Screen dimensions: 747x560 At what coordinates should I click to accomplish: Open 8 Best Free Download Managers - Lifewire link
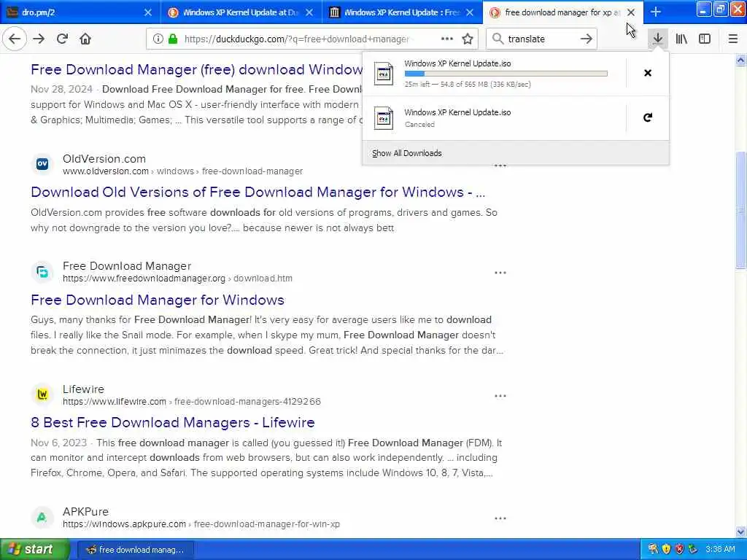[x=172, y=422]
